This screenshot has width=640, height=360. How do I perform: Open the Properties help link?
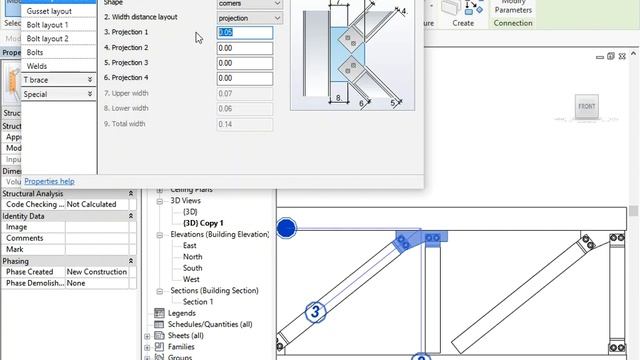click(x=49, y=181)
